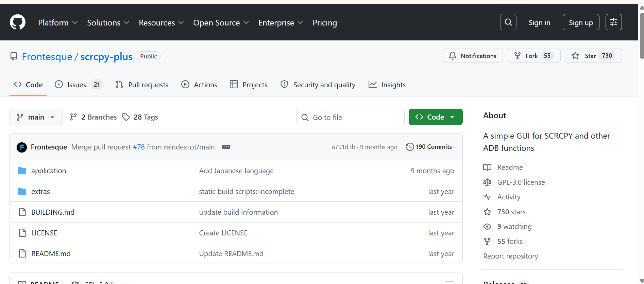Click the GitHub logo icon
The image size is (644, 284).
coord(18,22)
